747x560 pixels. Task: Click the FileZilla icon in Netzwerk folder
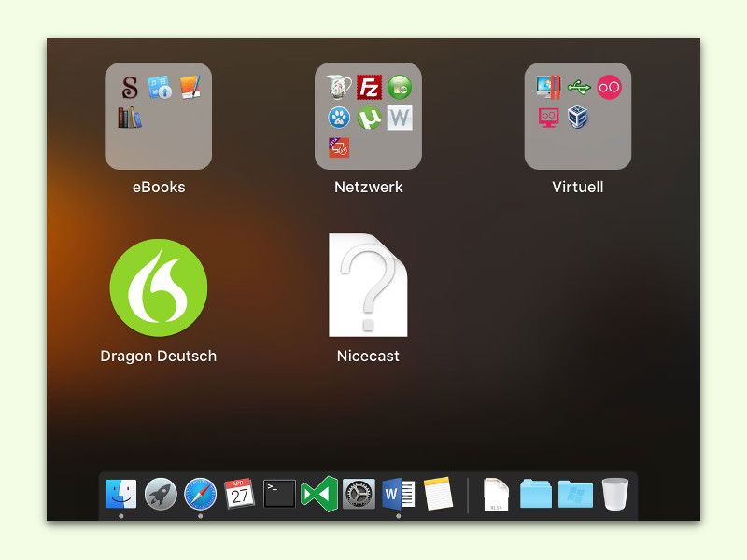click(x=369, y=87)
